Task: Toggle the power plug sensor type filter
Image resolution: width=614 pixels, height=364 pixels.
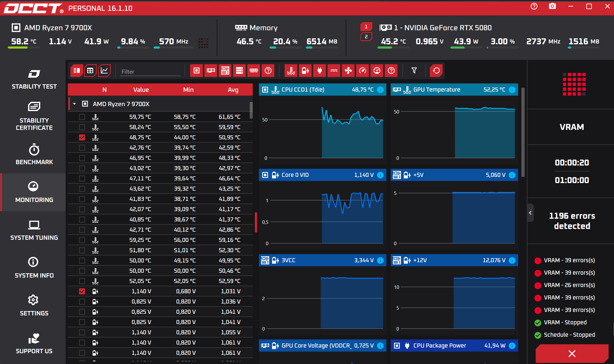Action: tap(319, 71)
